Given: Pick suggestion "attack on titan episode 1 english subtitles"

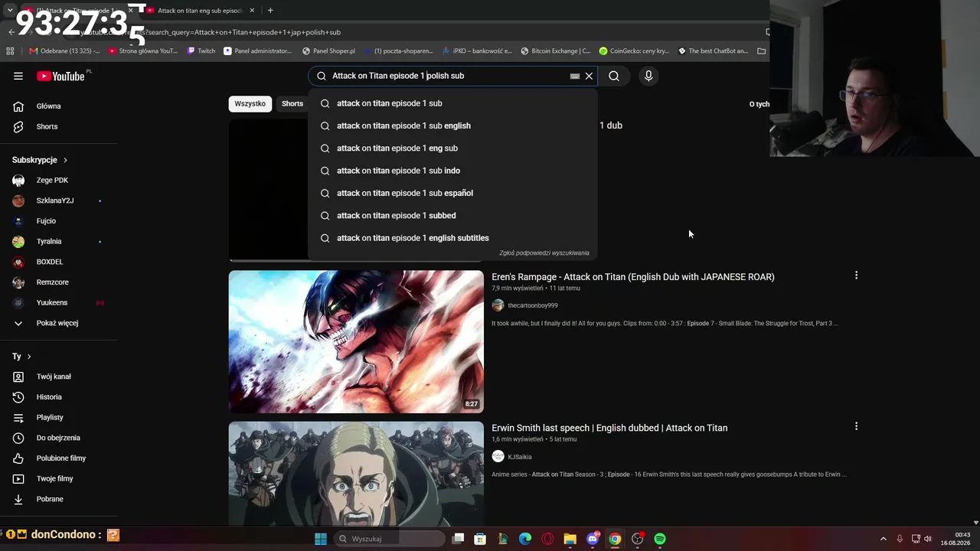Looking at the screenshot, I should click(452, 238).
